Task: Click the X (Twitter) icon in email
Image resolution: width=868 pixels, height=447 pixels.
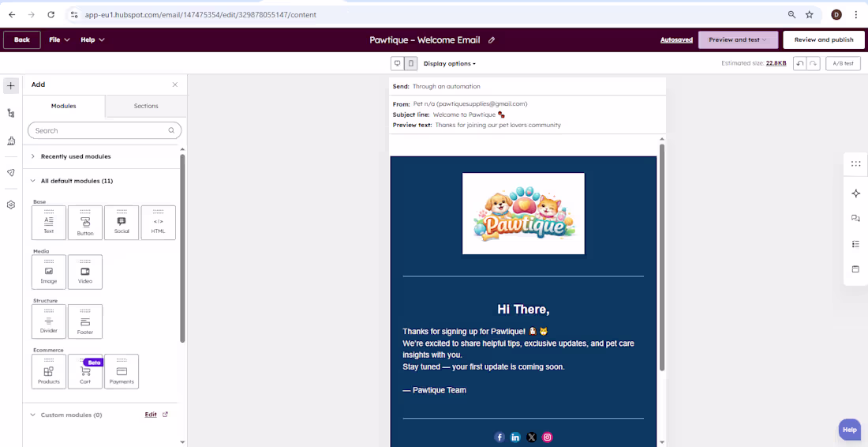Action: point(531,438)
